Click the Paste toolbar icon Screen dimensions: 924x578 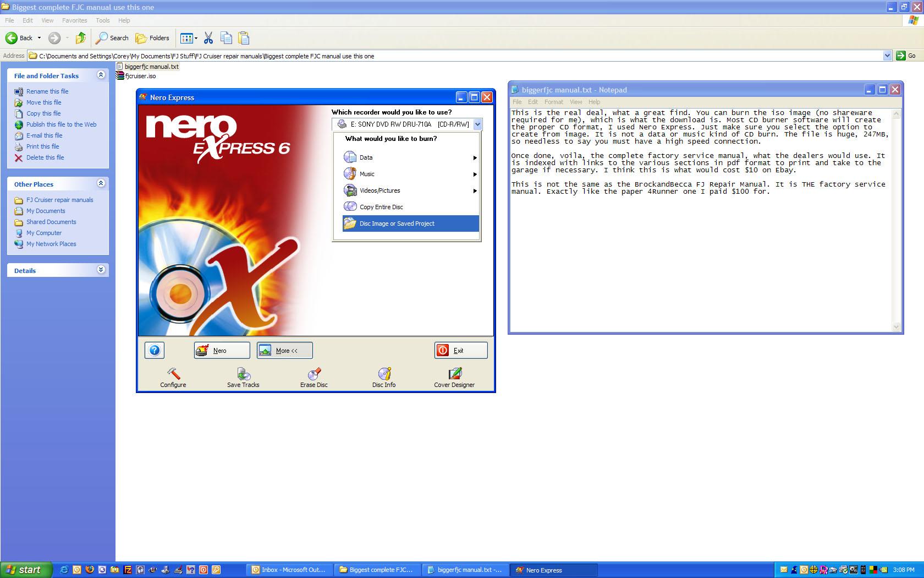click(x=244, y=38)
